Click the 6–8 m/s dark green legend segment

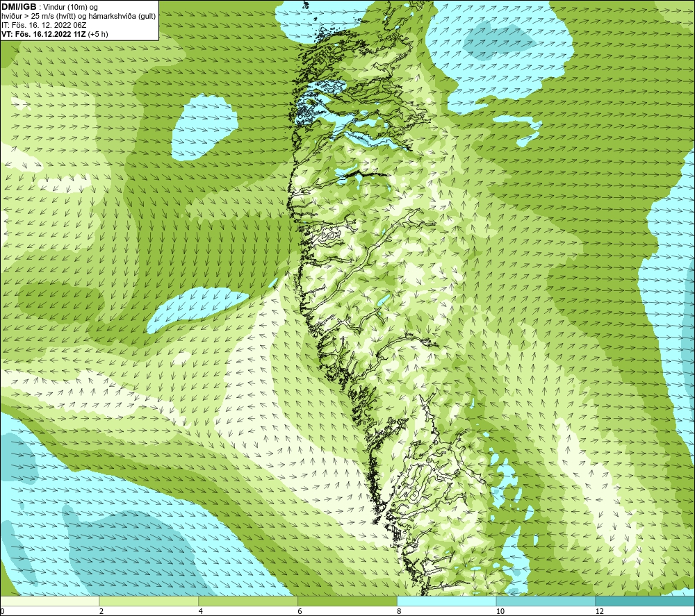(x=347, y=601)
